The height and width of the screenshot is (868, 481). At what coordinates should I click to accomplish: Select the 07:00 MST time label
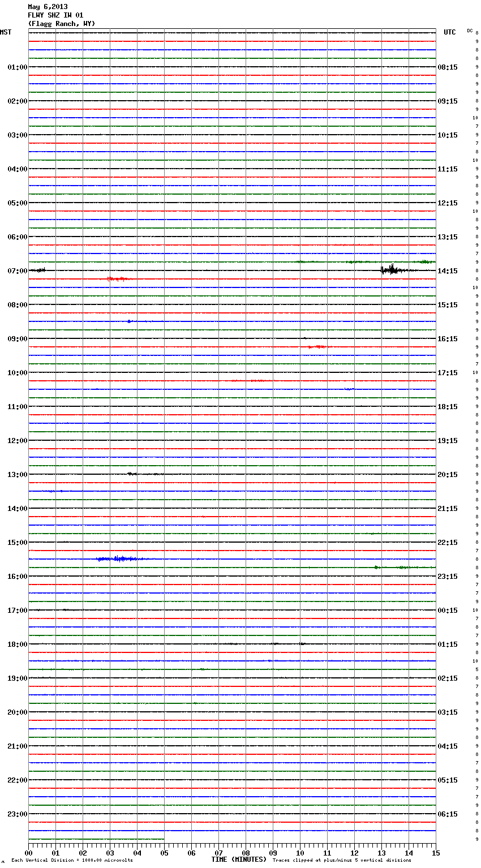point(18,271)
